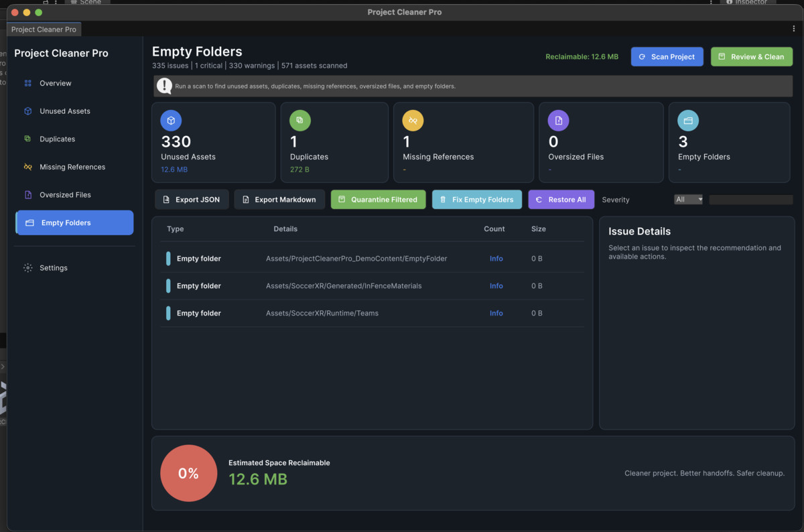Open Oversized Files sidebar section
The width and height of the screenshot is (804, 532).
tap(74, 195)
